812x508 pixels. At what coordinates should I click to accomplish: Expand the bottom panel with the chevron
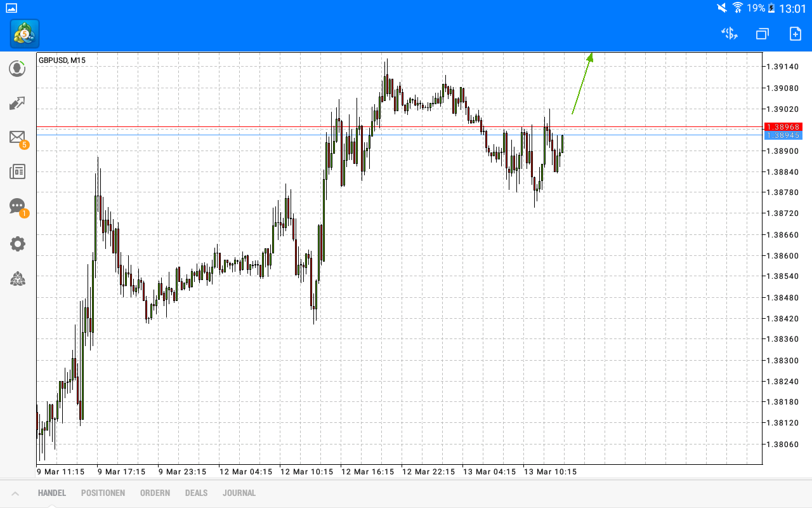coord(15,493)
